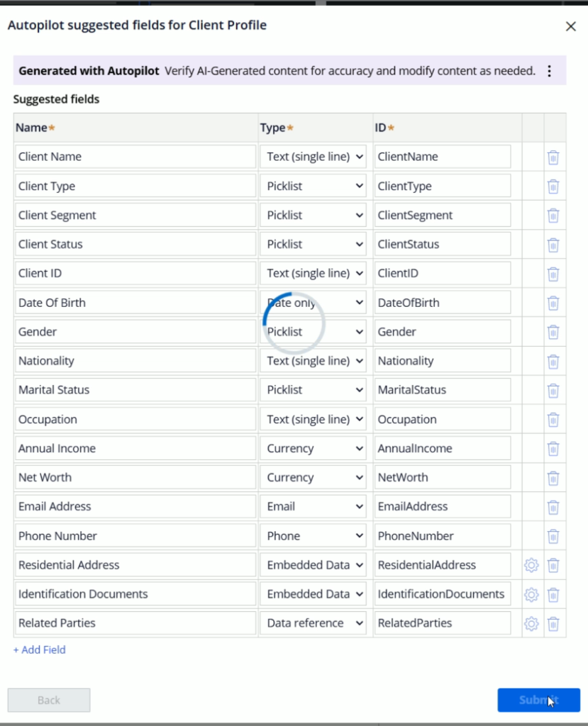Click the Add Field link
Screen dimensions: 588x726
click(x=40, y=649)
